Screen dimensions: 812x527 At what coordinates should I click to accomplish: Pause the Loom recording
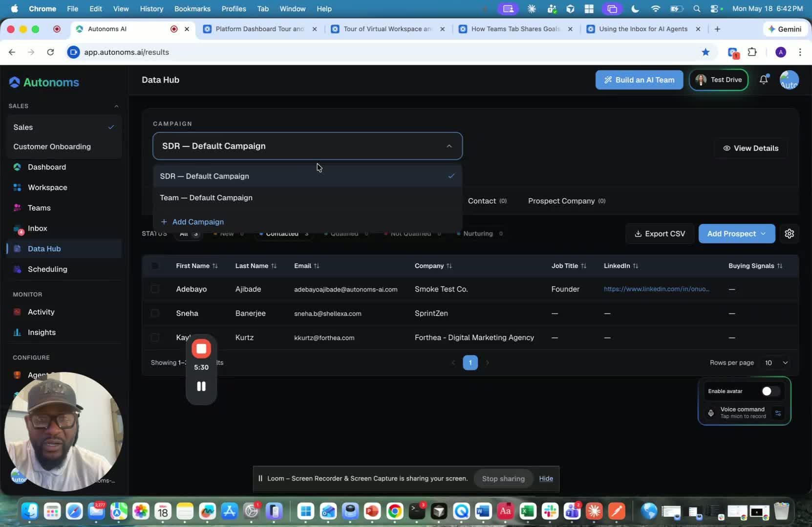click(x=201, y=386)
